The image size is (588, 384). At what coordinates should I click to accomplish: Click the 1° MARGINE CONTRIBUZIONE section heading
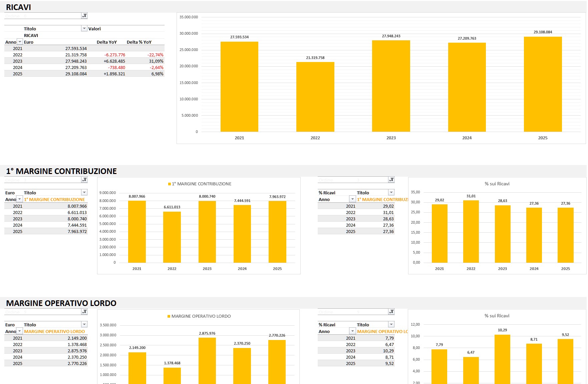(61, 171)
